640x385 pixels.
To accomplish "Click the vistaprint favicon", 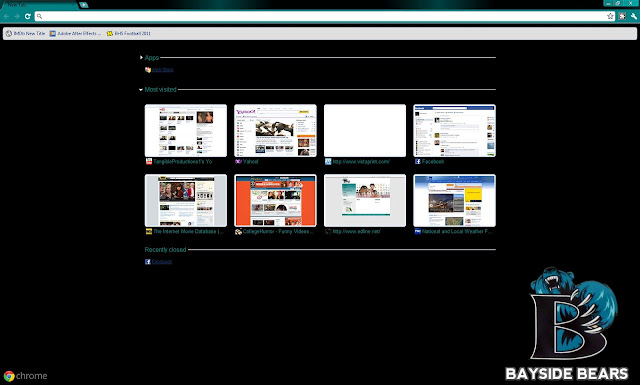I will [x=328, y=162].
